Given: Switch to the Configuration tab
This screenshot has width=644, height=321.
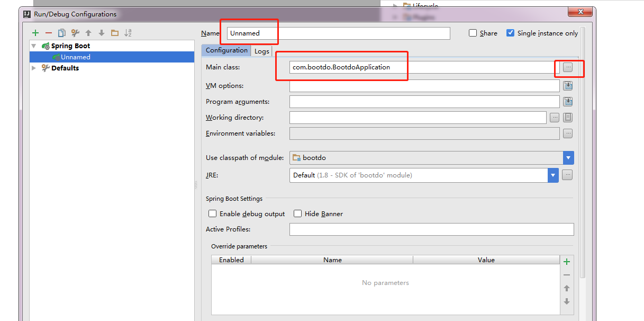Looking at the screenshot, I should 226,50.
